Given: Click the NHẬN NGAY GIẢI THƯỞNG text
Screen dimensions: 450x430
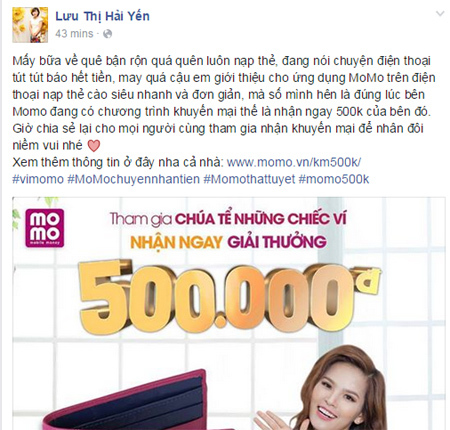Looking at the screenshot, I should [228, 242].
